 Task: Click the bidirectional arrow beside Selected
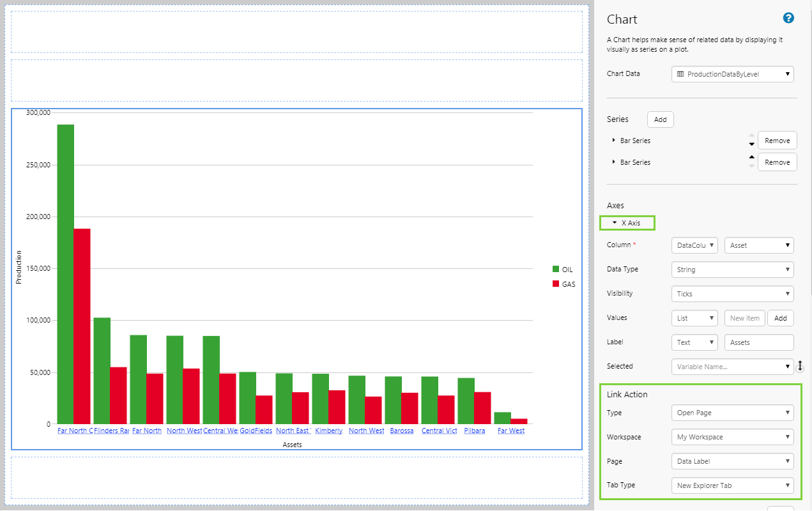[800, 367]
